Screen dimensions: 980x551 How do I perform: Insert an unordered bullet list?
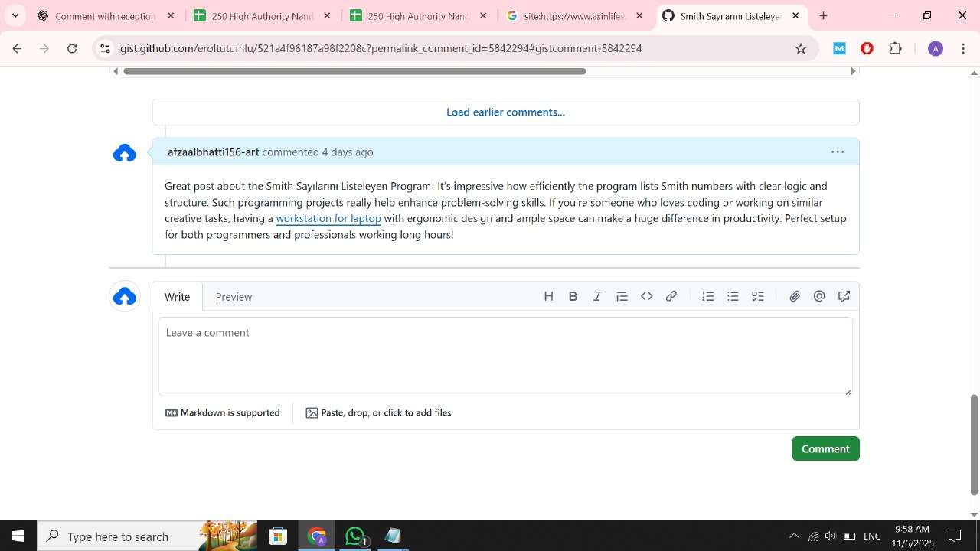(733, 296)
